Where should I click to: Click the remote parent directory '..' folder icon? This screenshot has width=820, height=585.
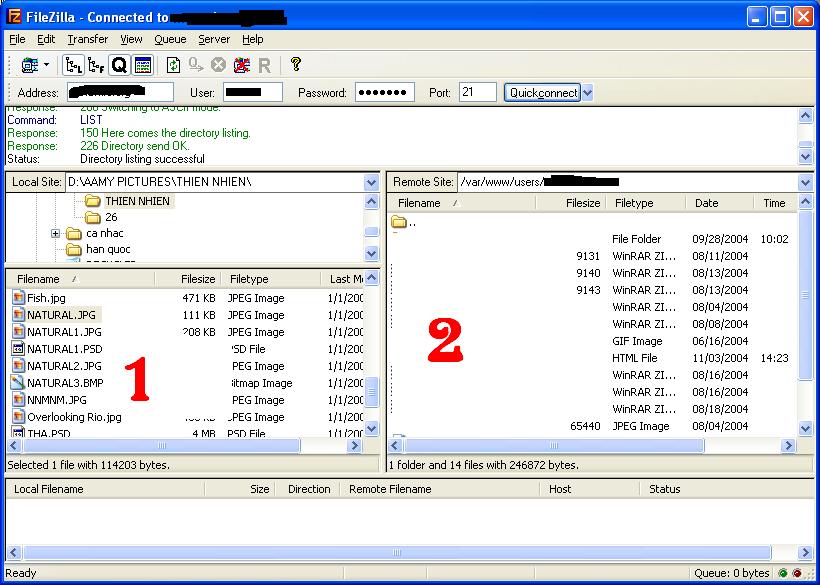pyautogui.click(x=398, y=222)
